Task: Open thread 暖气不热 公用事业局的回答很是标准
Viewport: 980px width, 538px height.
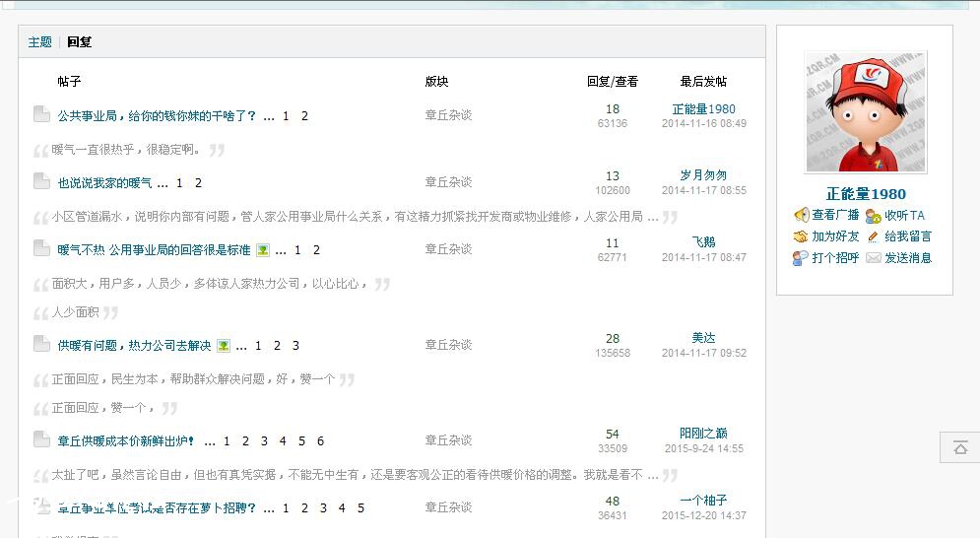Action: (154, 249)
